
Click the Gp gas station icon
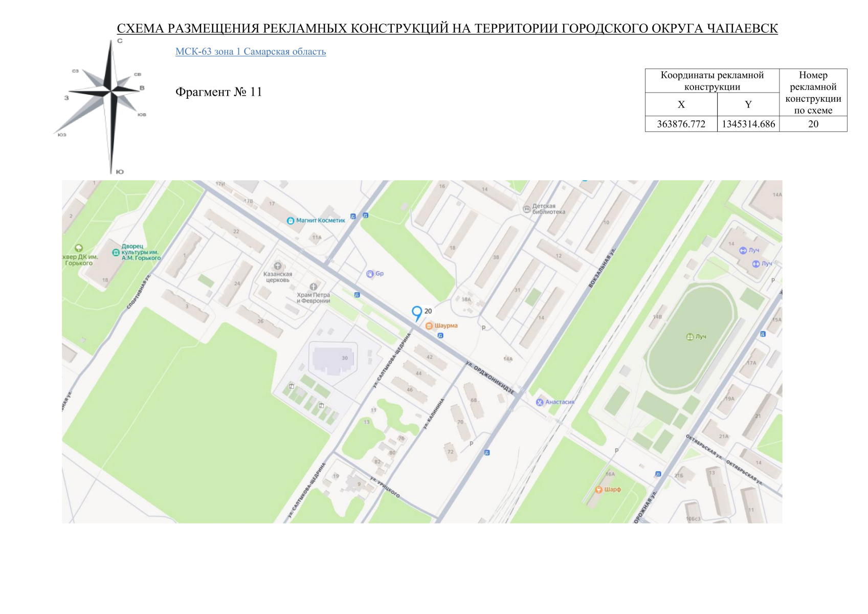tap(369, 273)
